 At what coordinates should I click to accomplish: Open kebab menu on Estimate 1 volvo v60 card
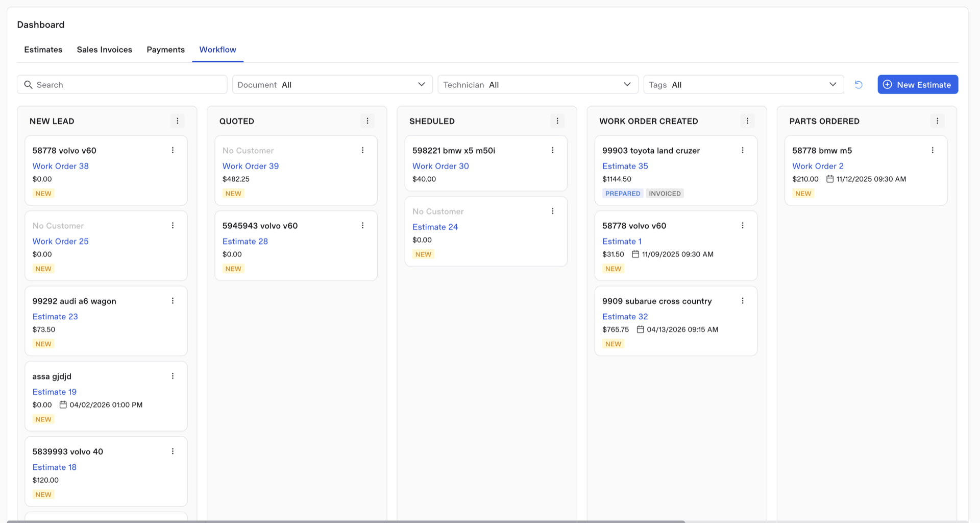coord(743,225)
